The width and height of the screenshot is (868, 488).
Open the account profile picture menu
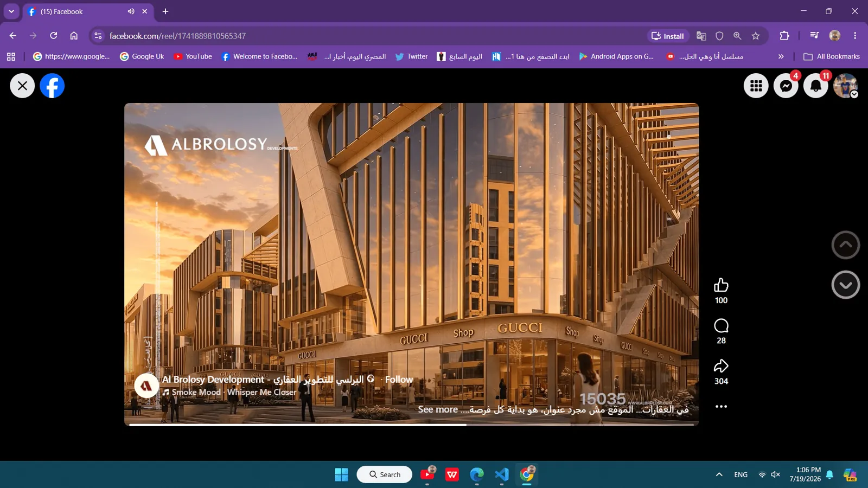point(846,86)
